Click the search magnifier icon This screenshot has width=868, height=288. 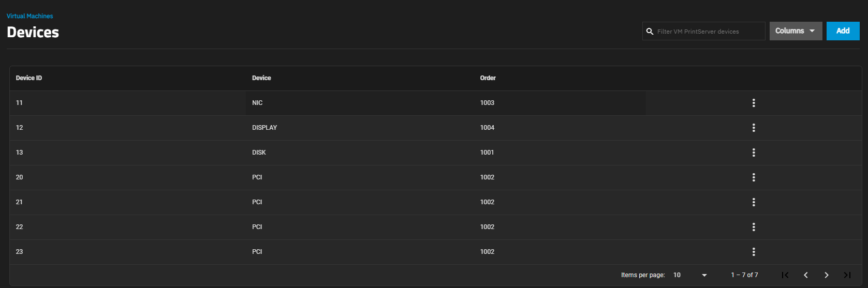click(650, 32)
